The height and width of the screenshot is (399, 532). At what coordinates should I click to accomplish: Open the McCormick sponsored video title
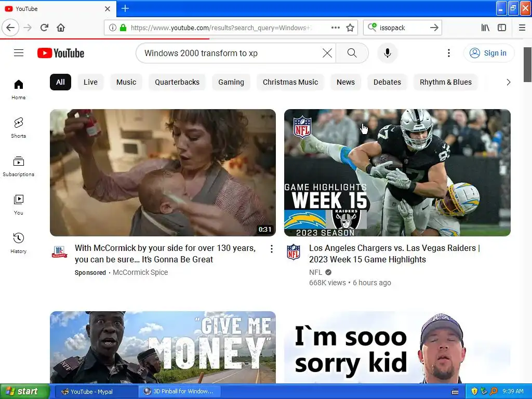pyautogui.click(x=165, y=254)
